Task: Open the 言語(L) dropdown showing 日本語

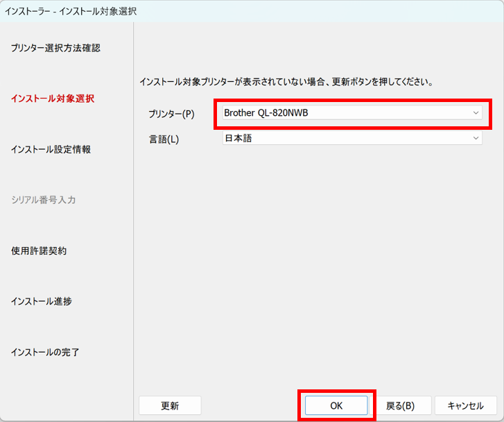Action: tap(352, 138)
